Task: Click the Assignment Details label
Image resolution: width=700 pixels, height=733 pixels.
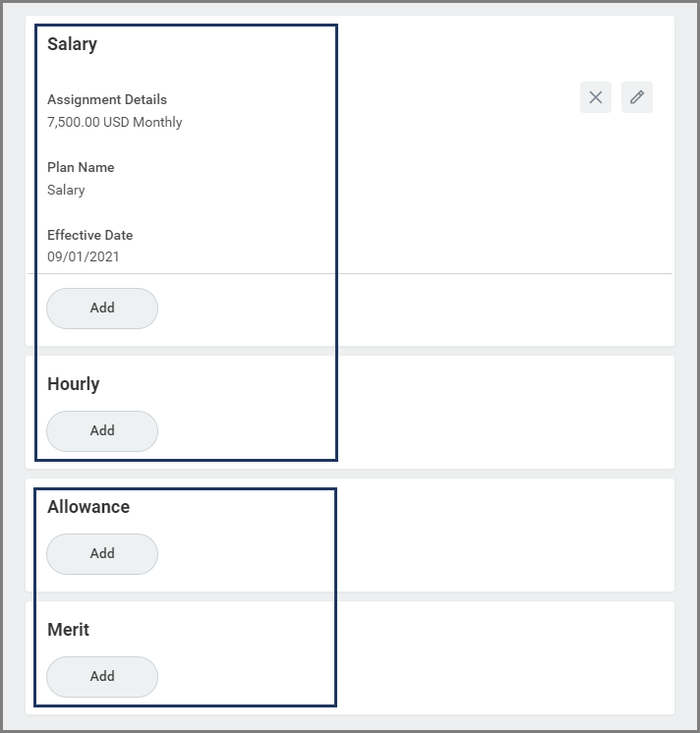Action: point(107,99)
